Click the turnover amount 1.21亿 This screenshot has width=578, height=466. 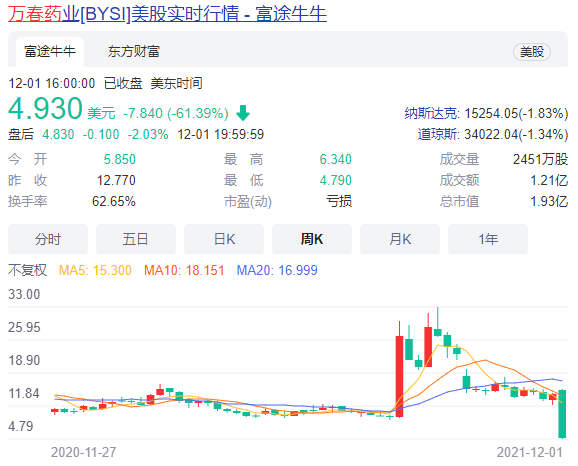(549, 180)
